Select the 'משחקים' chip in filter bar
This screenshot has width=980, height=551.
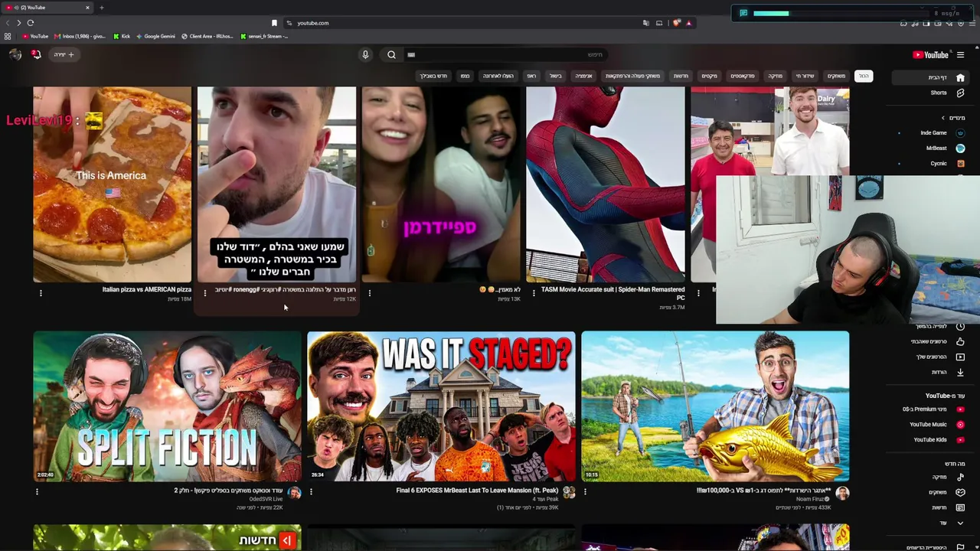coord(836,76)
